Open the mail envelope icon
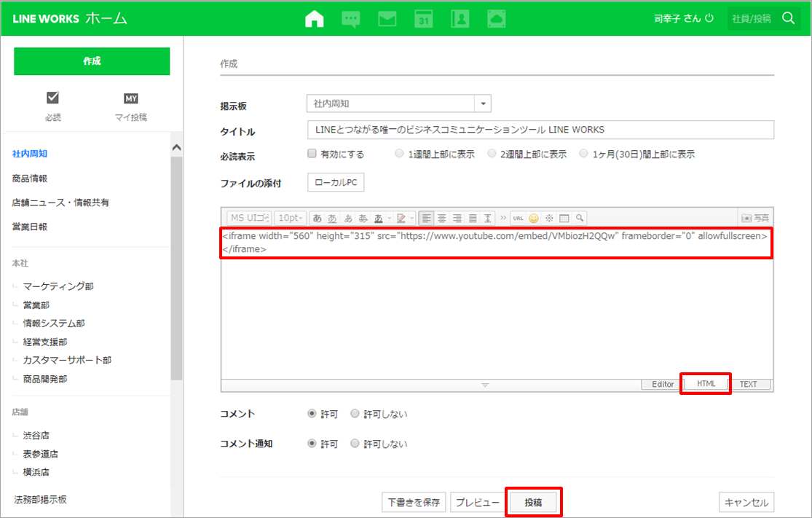This screenshot has height=518, width=812. pos(387,19)
